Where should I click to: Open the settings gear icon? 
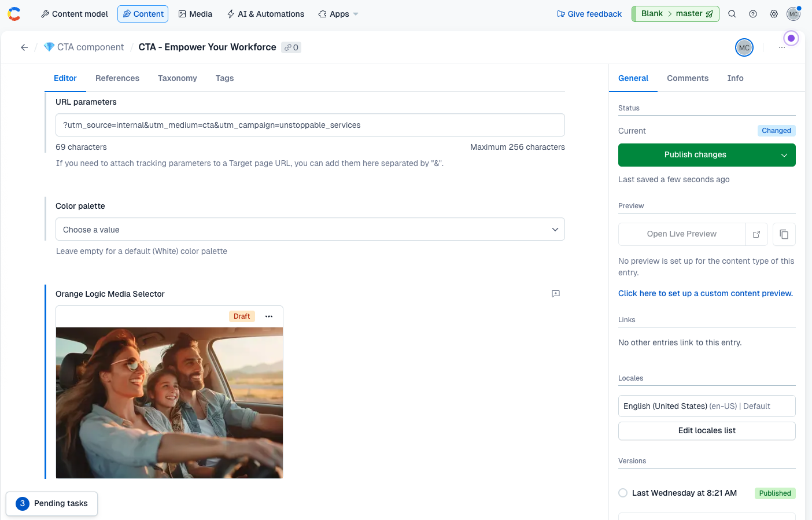point(774,14)
